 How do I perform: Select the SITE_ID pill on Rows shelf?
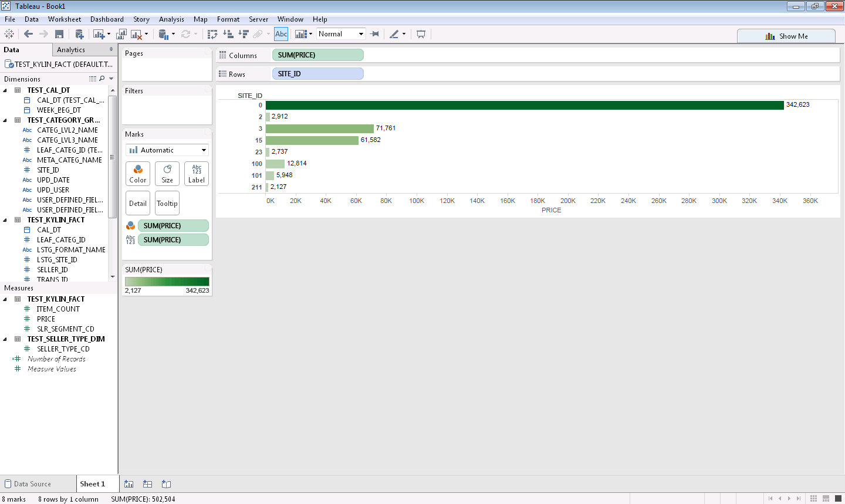coord(317,74)
